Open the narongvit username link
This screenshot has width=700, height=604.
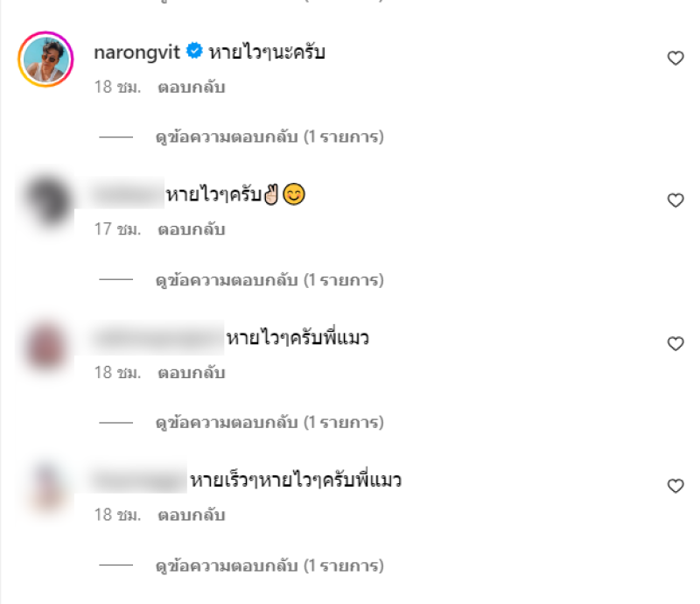pos(136,53)
